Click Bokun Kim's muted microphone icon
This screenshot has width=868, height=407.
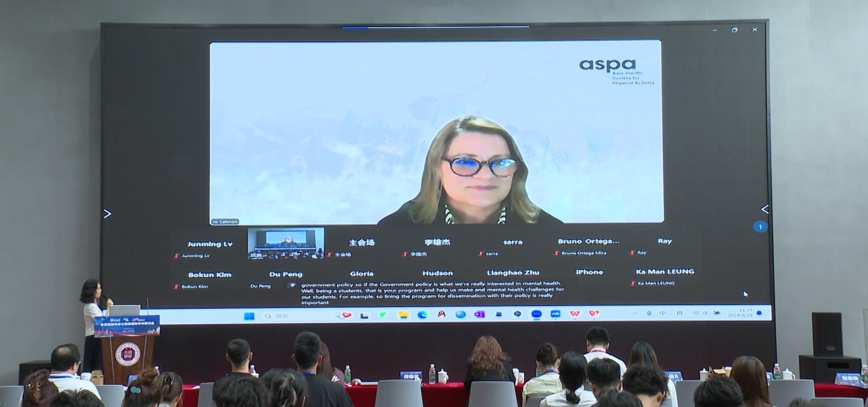click(x=176, y=287)
